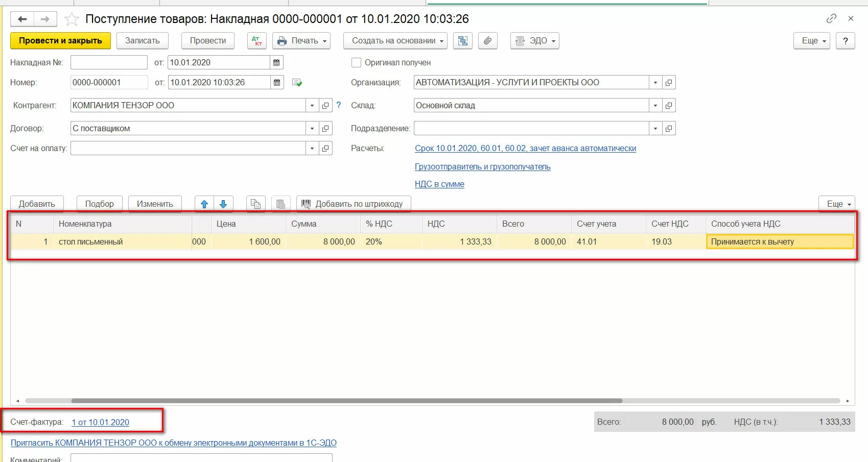868x462 pixels.
Task: Open attached files paperclip icon
Action: coord(488,41)
